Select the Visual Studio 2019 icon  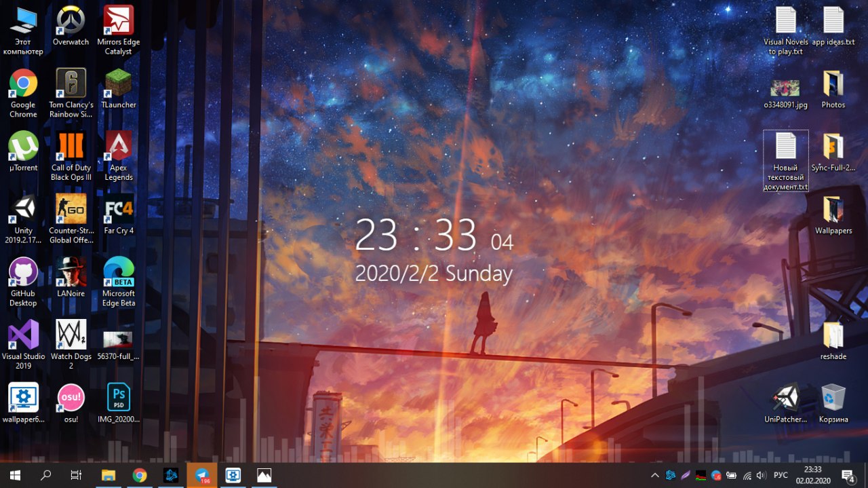pos(23,345)
